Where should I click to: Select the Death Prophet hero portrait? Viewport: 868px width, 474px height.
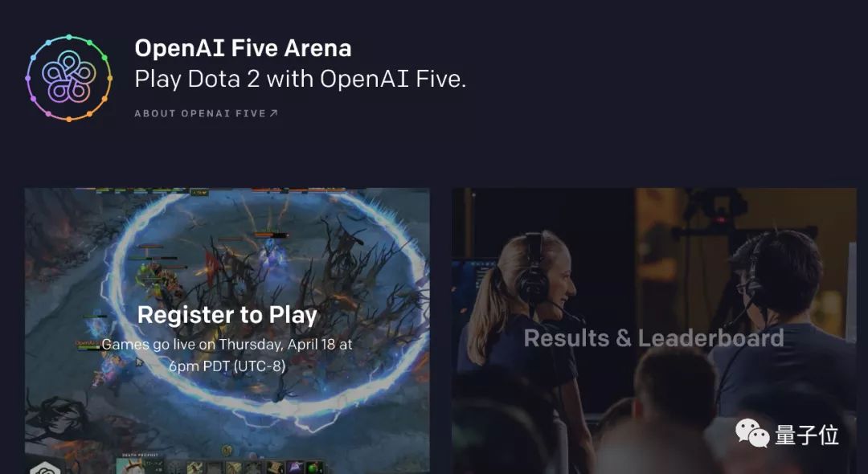point(132,466)
